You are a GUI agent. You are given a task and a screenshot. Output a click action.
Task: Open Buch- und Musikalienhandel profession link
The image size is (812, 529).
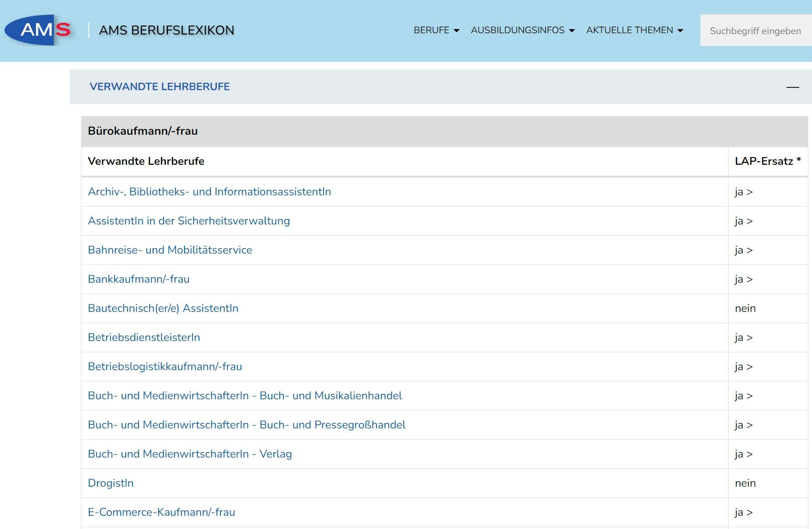[x=245, y=396]
